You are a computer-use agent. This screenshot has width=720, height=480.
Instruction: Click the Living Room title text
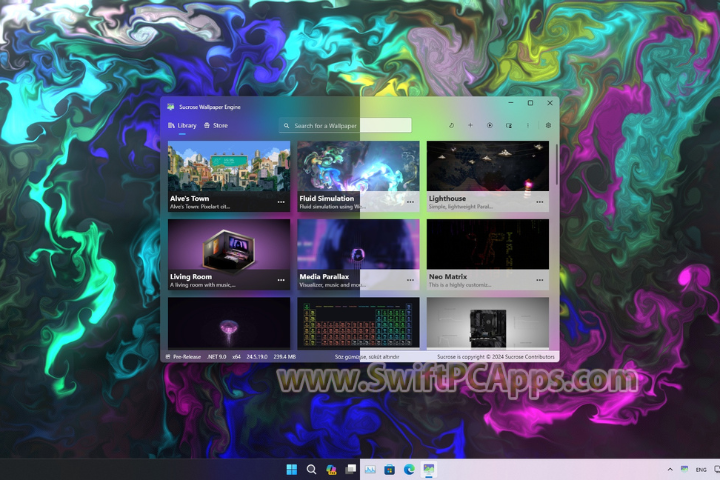coord(191,277)
